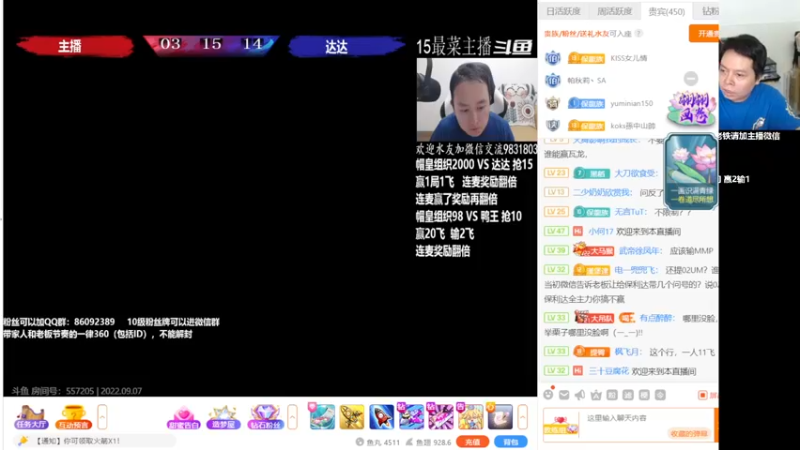This screenshot has width=800, height=450.
Task: Open yuminian150 user entry
Action: coord(632,103)
